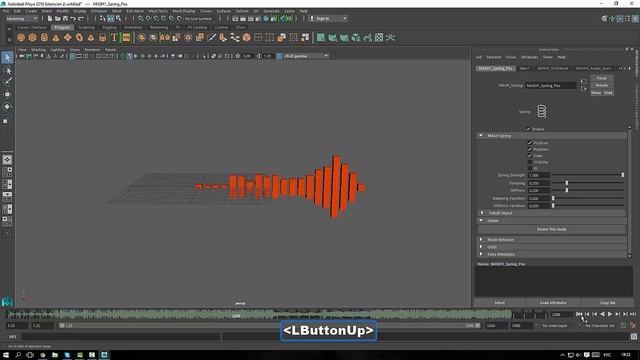Click the Save Scene icon in status line
The height and width of the screenshot is (360, 640).
pyautogui.click(x=65, y=18)
